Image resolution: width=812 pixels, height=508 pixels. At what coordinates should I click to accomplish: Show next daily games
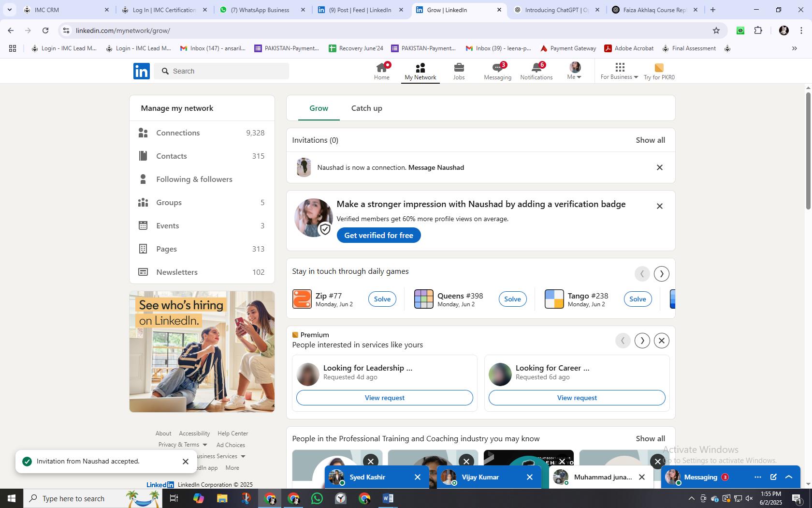tap(662, 274)
